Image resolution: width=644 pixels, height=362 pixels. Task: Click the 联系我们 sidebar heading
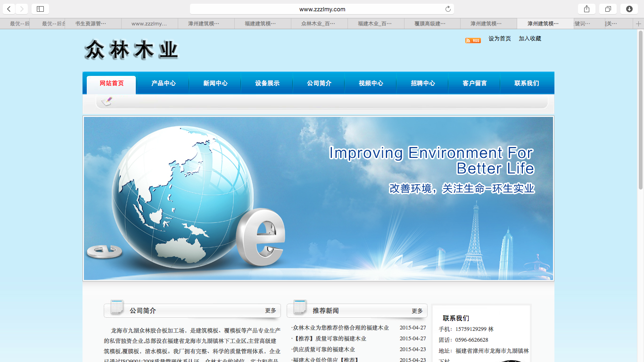[456, 318]
